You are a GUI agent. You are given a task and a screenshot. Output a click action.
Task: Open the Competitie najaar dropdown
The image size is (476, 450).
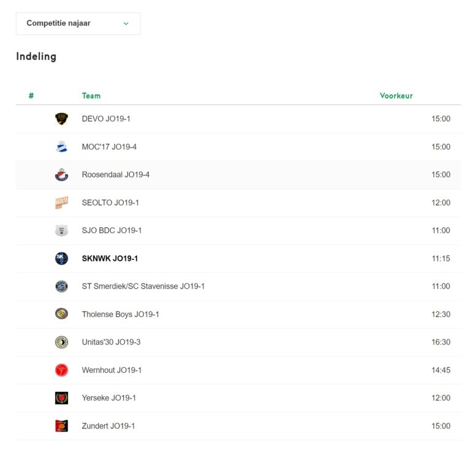pyautogui.click(x=78, y=23)
